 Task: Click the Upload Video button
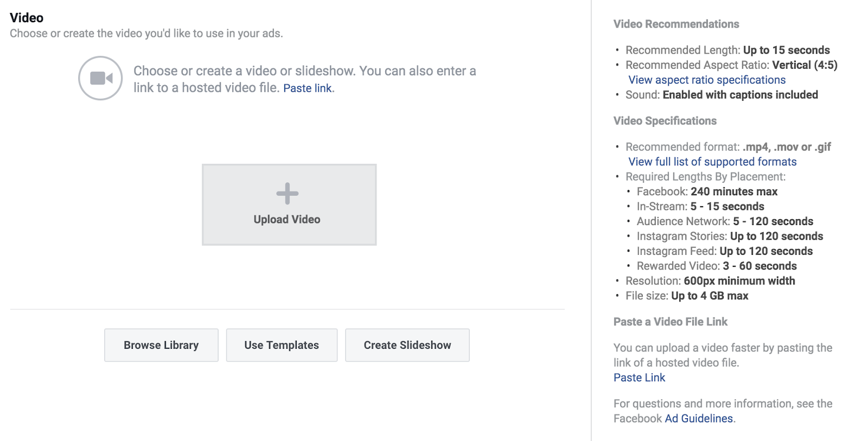point(289,204)
